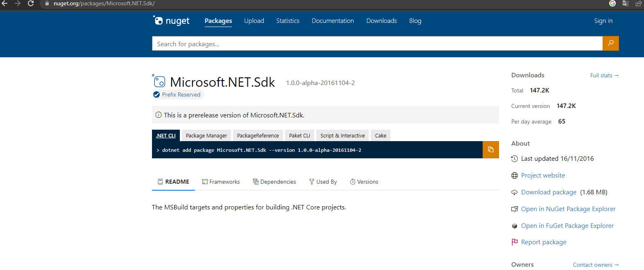This screenshot has width=644, height=270.
Task: Click the cloud download icon
Action: [515, 192]
